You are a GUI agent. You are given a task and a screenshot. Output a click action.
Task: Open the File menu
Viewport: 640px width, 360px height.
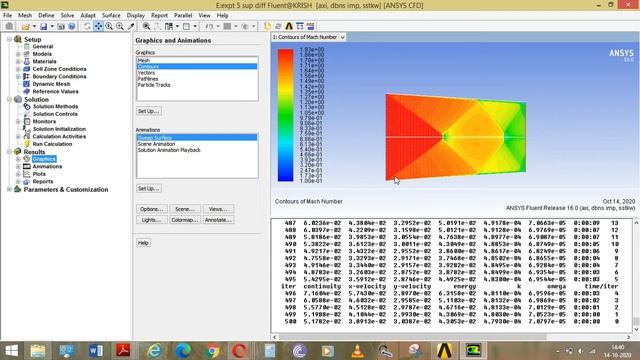click(7, 16)
